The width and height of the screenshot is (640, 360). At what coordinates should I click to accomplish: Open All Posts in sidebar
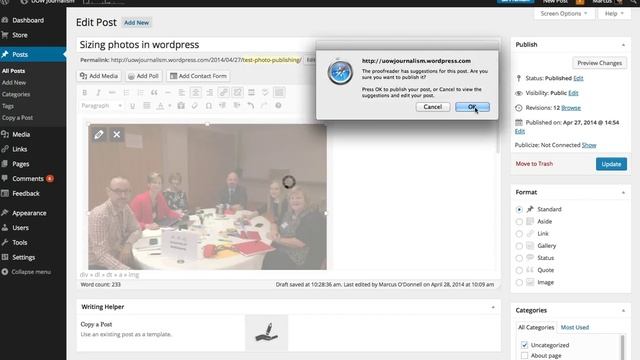pyautogui.click(x=13, y=71)
